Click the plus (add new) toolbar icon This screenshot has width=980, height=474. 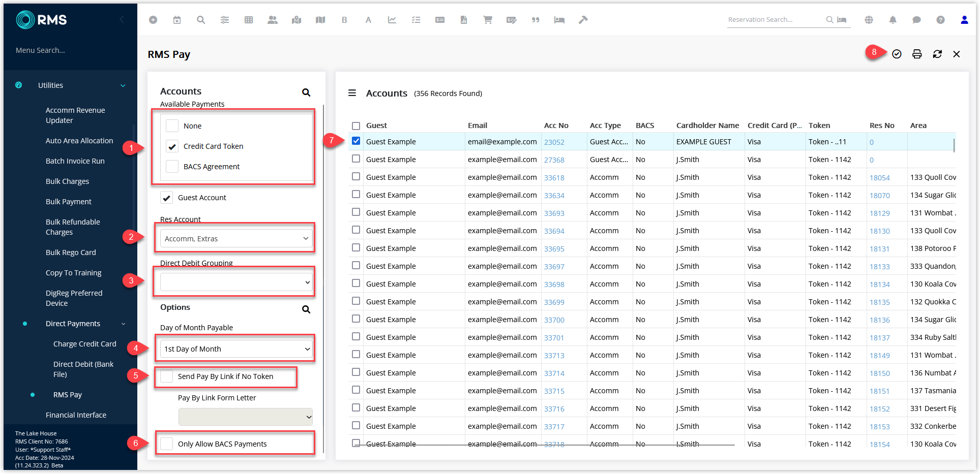click(153, 20)
